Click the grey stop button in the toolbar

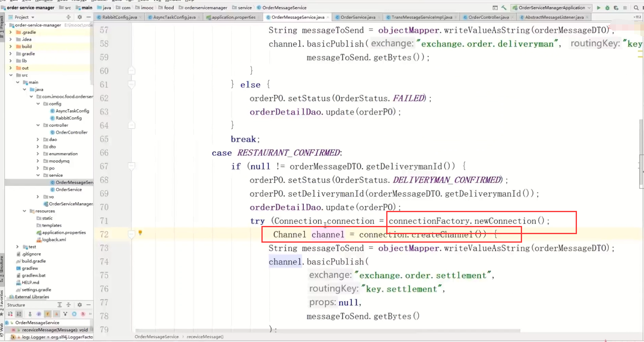coord(625,8)
